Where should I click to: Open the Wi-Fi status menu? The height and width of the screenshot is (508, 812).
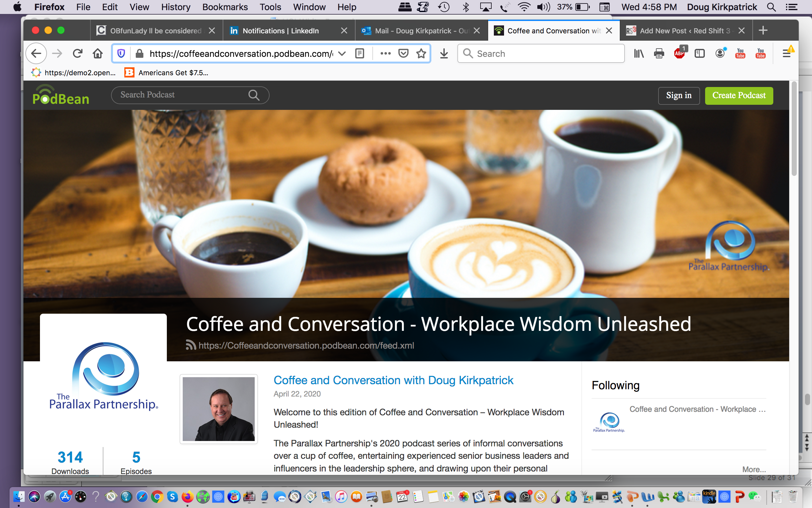coord(524,7)
